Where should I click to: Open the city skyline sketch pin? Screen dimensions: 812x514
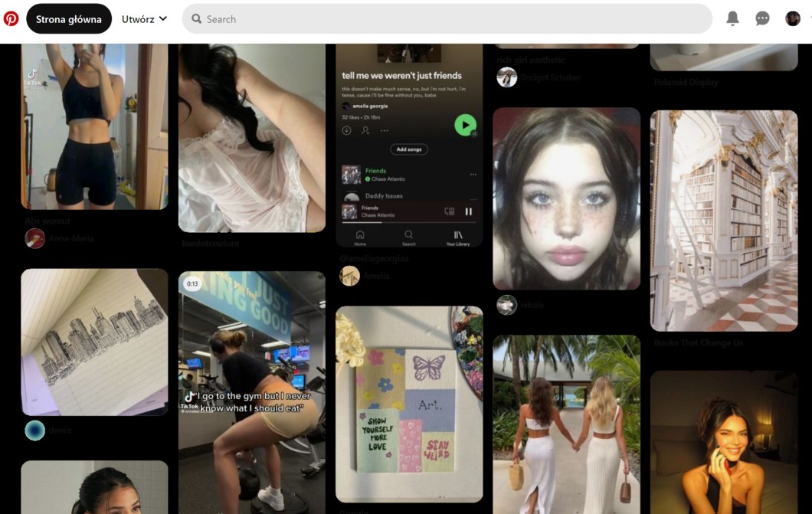point(94,342)
